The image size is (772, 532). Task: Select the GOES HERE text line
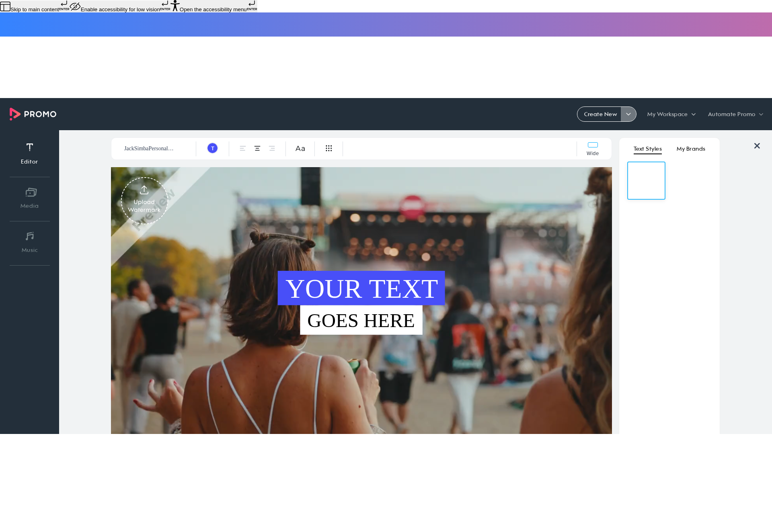point(361,320)
